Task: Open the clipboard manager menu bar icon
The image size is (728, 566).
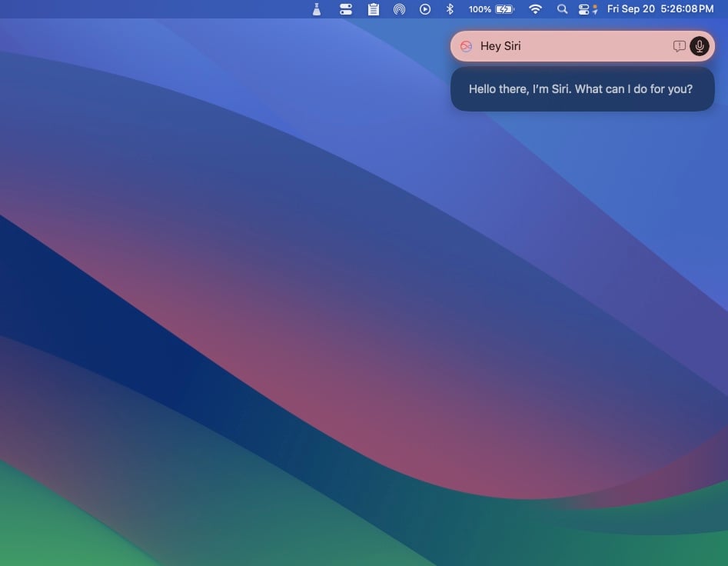Action: pos(373,9)
